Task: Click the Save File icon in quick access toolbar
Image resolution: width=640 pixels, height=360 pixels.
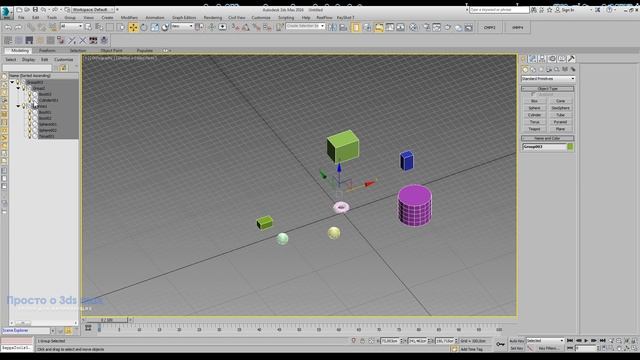Action: (36, 9)
